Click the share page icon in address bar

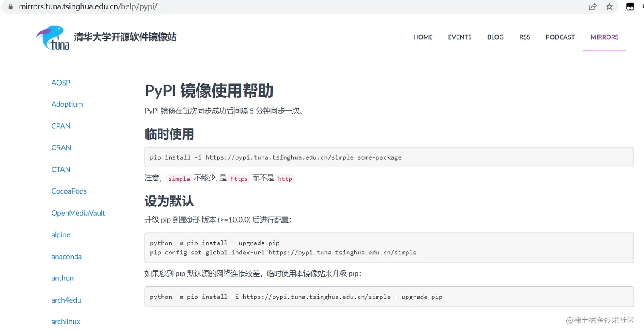(592, 7)
